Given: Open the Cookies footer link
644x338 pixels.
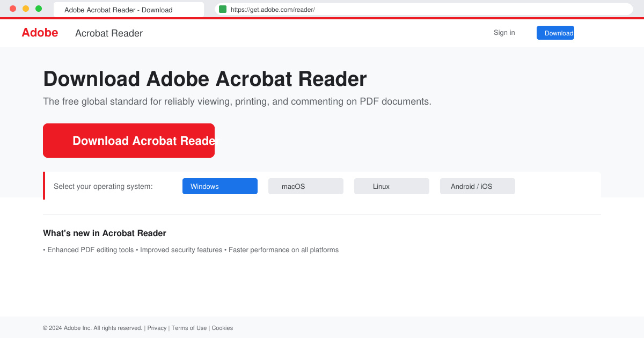Looking at the screenshot, I should click(x=222, y=328).
